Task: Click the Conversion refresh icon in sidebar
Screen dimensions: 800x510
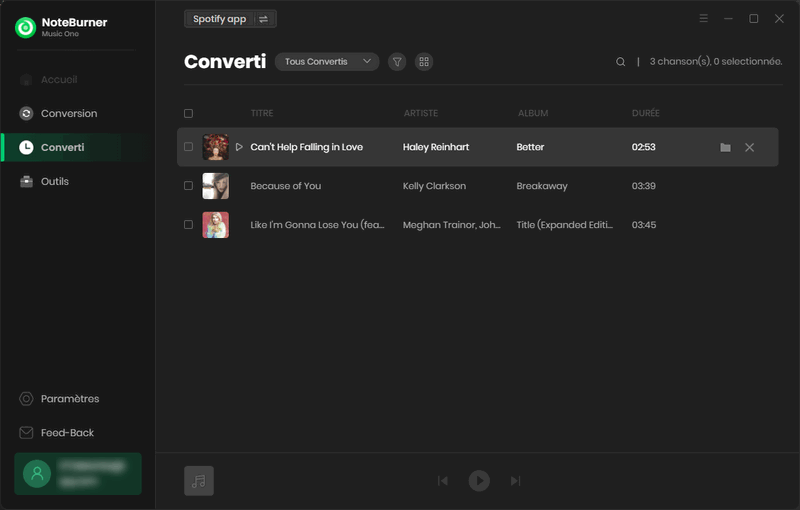Action: (26, 113)
